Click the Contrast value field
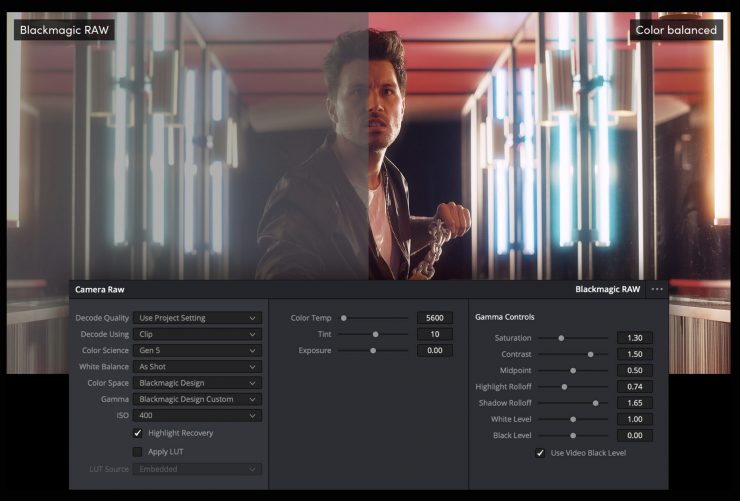This screenshot has height=501, width=740. click(x=634, y=354)
